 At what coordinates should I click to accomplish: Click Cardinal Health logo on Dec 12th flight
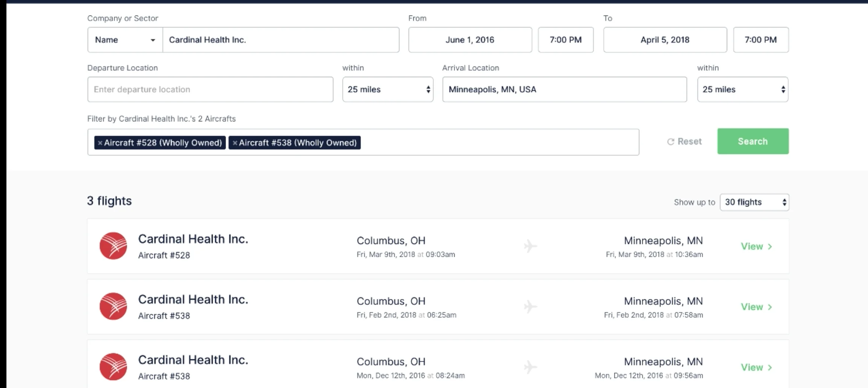coord(113,367)
